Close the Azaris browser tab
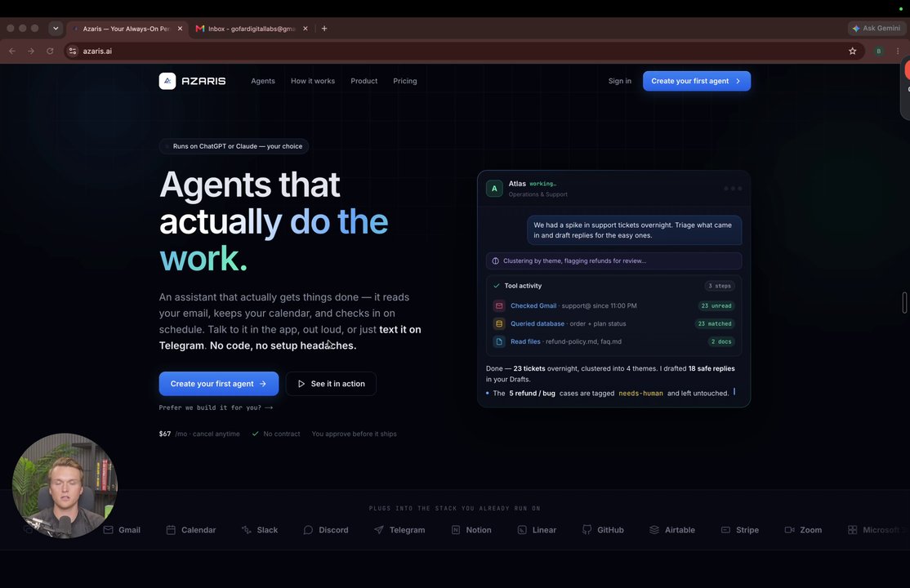 180,29
